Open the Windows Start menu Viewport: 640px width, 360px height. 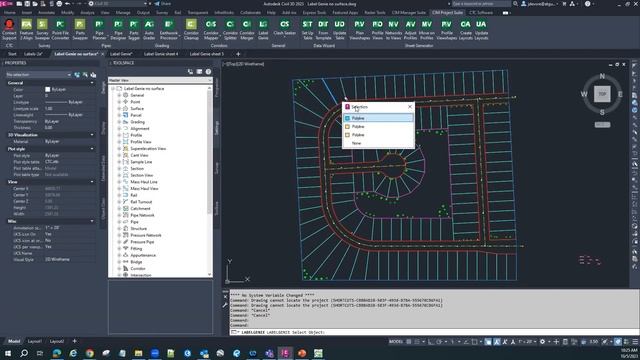[7, 353]
